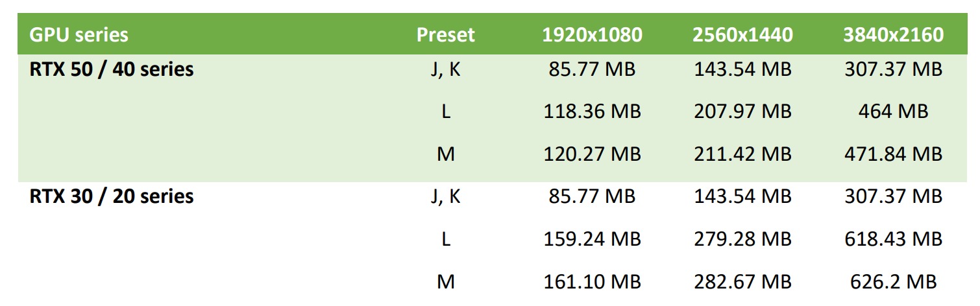Select the RTX 50 / 40 series row label
Image resolution: width=980 pixels, height=306 pixels.
point(112,69)
